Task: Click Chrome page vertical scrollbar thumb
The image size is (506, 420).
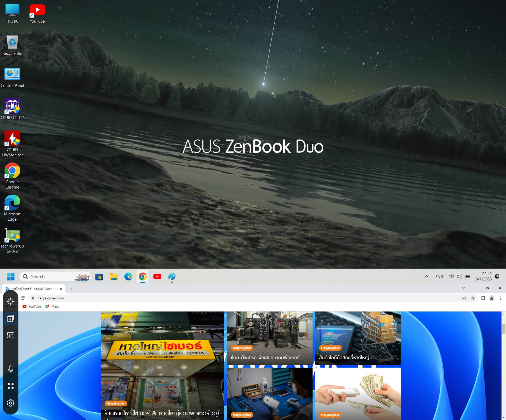Action: pyautogui.click(x=504, y=329)
